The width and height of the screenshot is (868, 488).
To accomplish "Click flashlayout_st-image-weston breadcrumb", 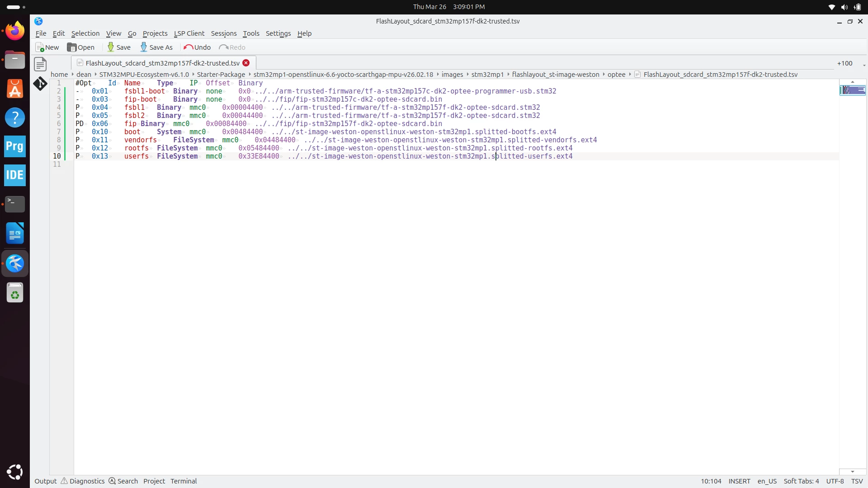I will pos(556,75).
